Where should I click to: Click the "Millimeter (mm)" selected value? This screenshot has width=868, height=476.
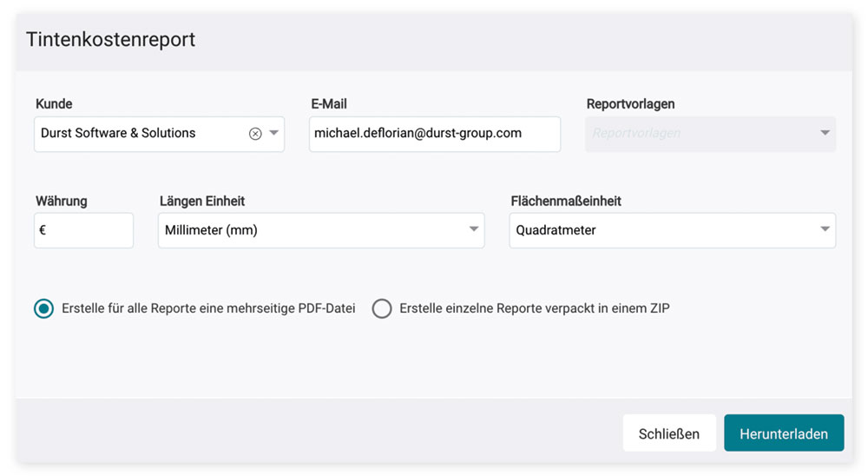pyautogui.click(x=212, y=230)
